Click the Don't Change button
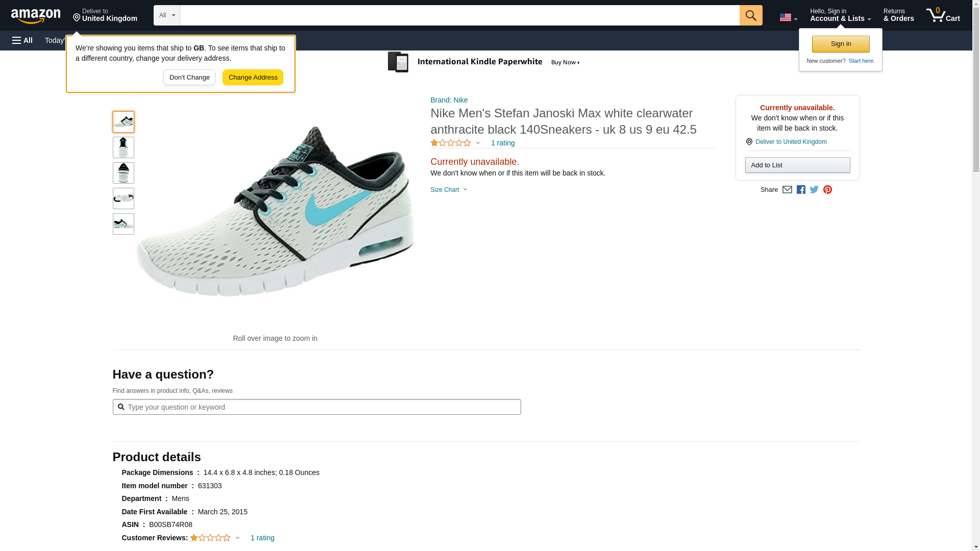Viewport: 980px width, 551px height. pos(189,78)
